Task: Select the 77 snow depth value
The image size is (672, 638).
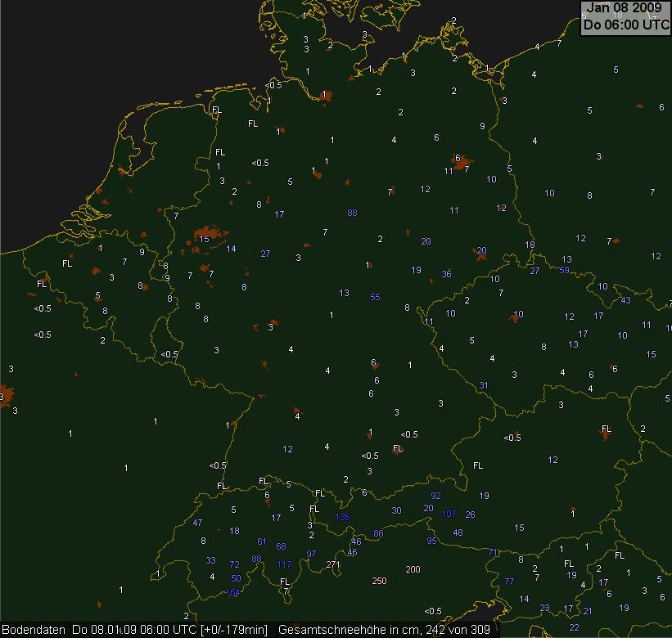Action: (x=509, y=581)
